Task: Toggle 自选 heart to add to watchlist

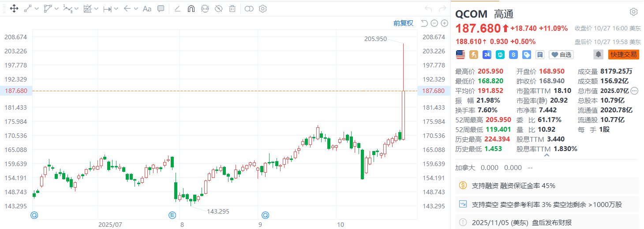Action: [x=561, y=55]
